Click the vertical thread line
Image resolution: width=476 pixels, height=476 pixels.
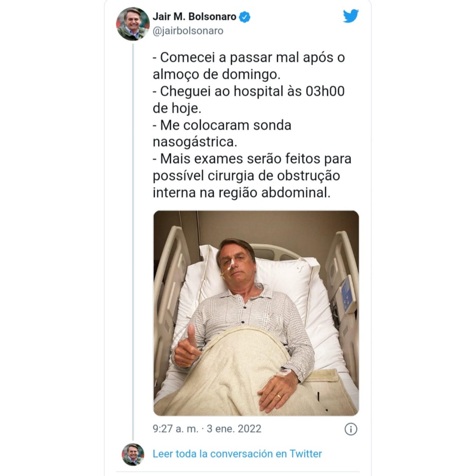coord(133,242)
